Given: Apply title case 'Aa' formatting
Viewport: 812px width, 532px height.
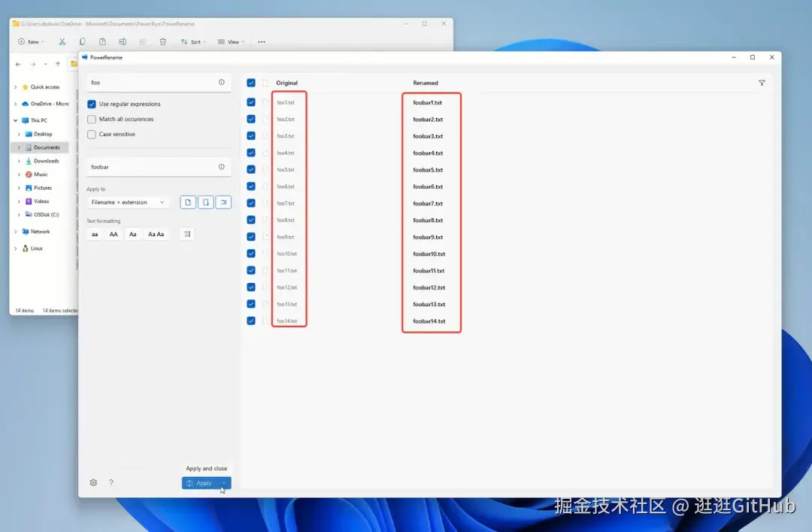Looking at the screenshot, I should point(132,234).
